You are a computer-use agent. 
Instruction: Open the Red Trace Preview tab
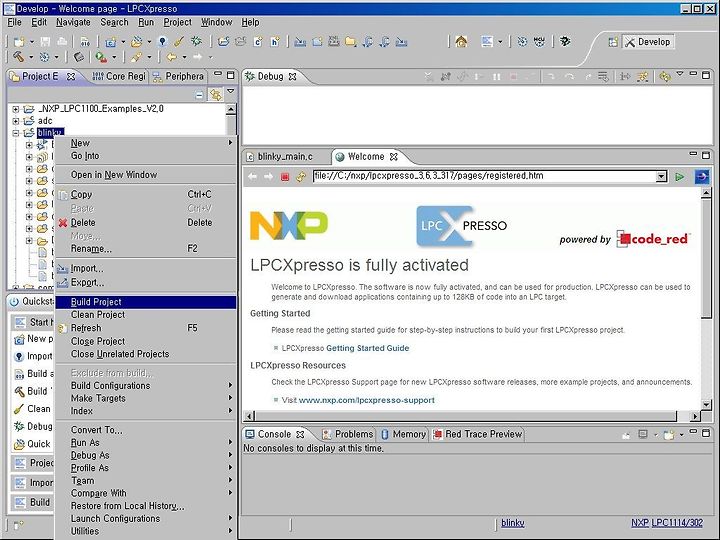[x=478, y=434]
